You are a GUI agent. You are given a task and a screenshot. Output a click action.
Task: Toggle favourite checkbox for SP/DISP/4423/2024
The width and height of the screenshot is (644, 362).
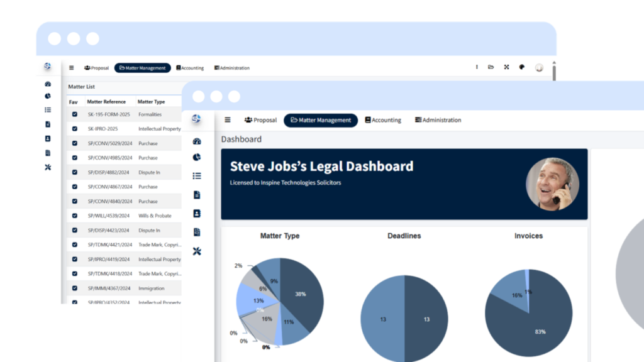(x=75, y=230)
